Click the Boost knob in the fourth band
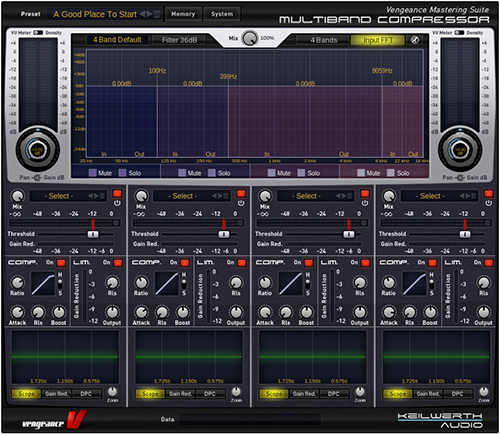 [430, 312]
